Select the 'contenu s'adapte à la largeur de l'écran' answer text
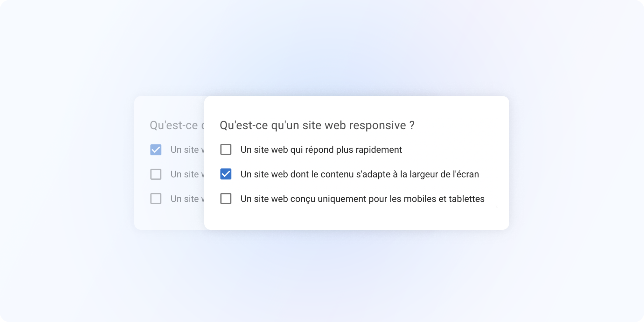Image resolution: width=644 pixels, height=322 pixels. [360, 174]
